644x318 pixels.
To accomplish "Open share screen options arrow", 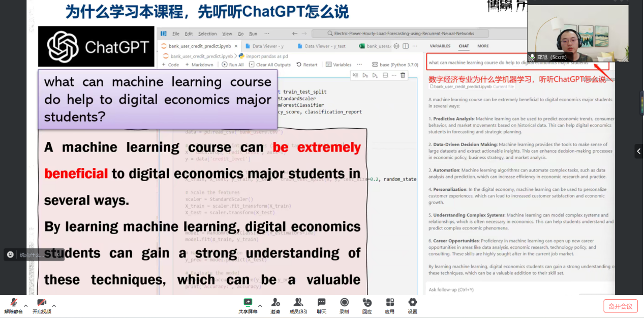I will click(260, 306).
